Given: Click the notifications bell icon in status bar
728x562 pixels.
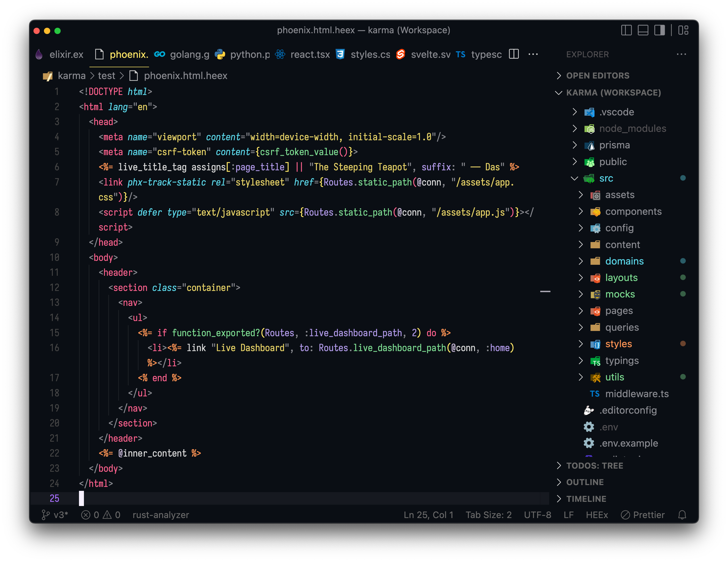Looking at the screenshot, I should tap(682, 515).
